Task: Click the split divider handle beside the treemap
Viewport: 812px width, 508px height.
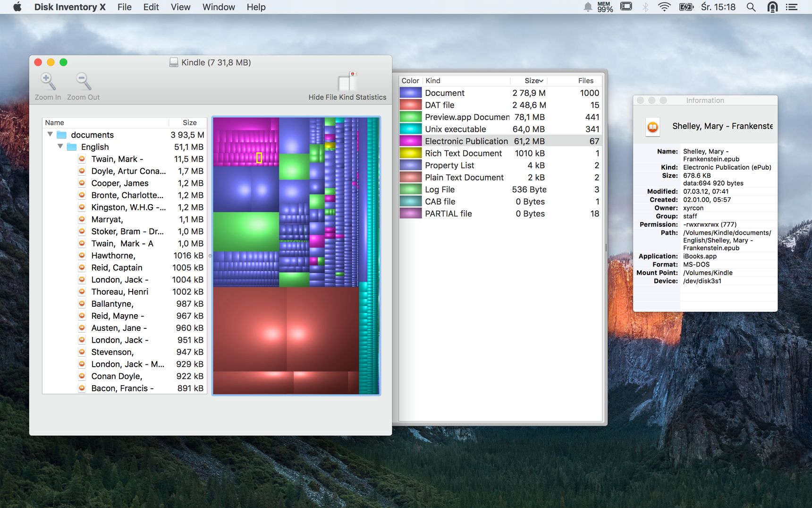Action: (x=210, y=256)
